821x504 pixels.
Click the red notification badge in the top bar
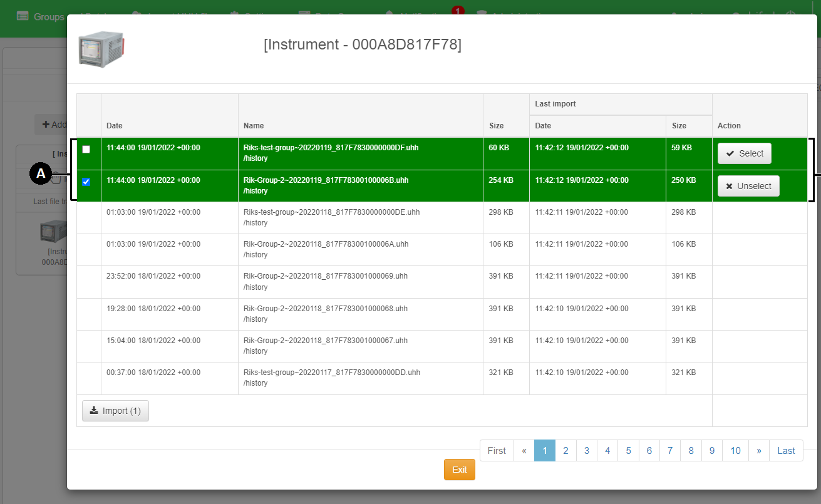pos(458,11)
